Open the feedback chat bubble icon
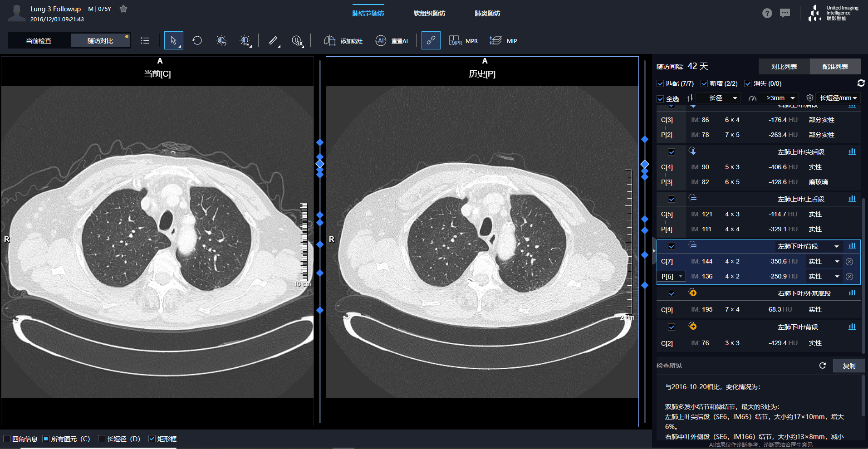868x449 pixels. (x=785, y=13)
